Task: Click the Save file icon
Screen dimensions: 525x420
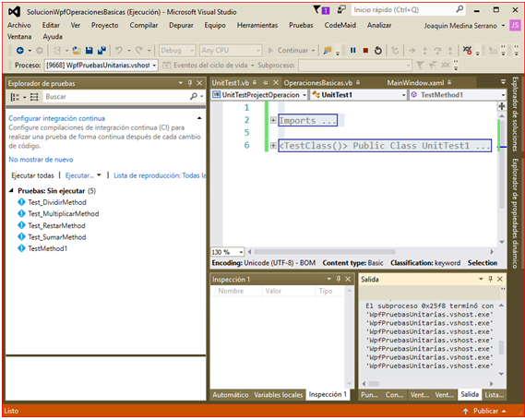Action: (x=89, y=51)
